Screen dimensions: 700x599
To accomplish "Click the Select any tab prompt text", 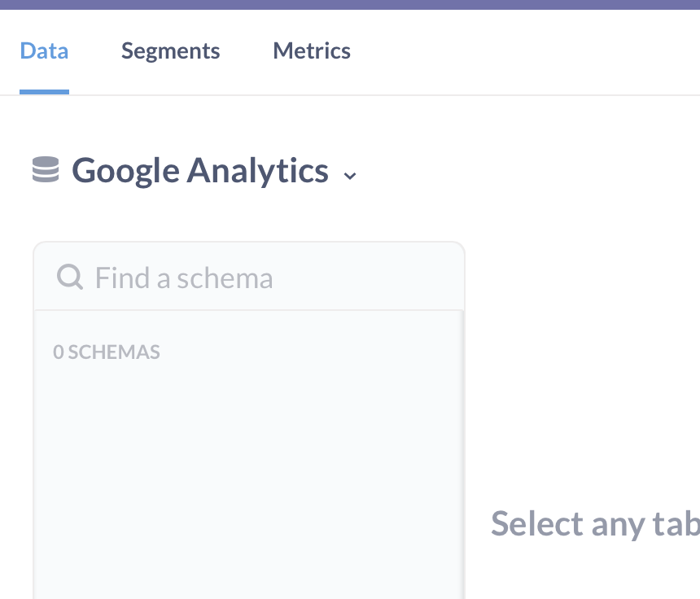I will (595, 523).
